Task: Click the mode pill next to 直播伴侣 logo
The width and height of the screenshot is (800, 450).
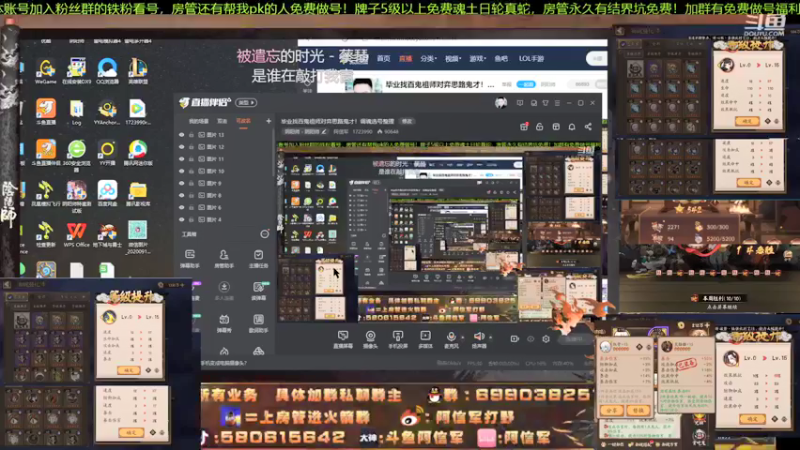Action: click(246, 103)
